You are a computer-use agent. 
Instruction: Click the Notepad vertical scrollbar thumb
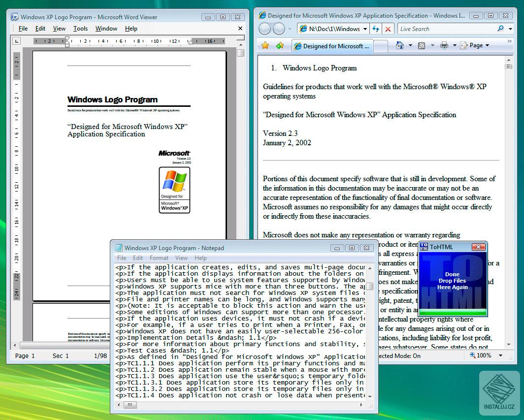[x=369, y=287]
